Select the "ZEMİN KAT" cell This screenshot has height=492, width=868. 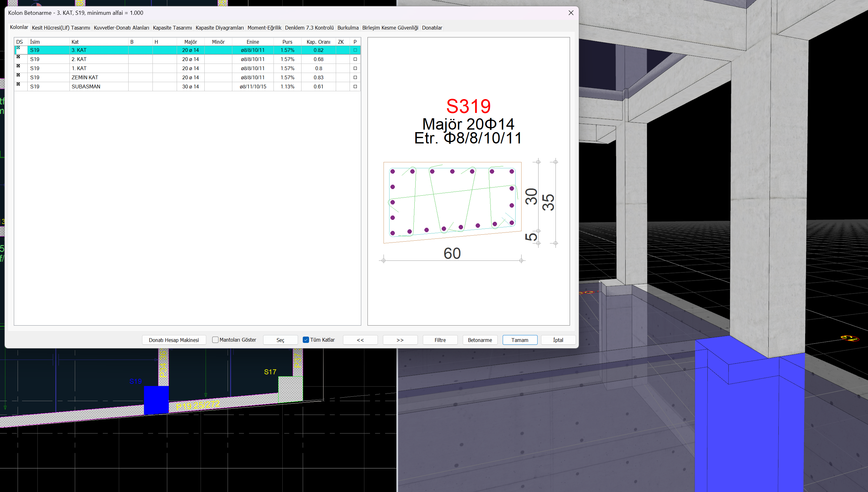click(x=99, y=77)
